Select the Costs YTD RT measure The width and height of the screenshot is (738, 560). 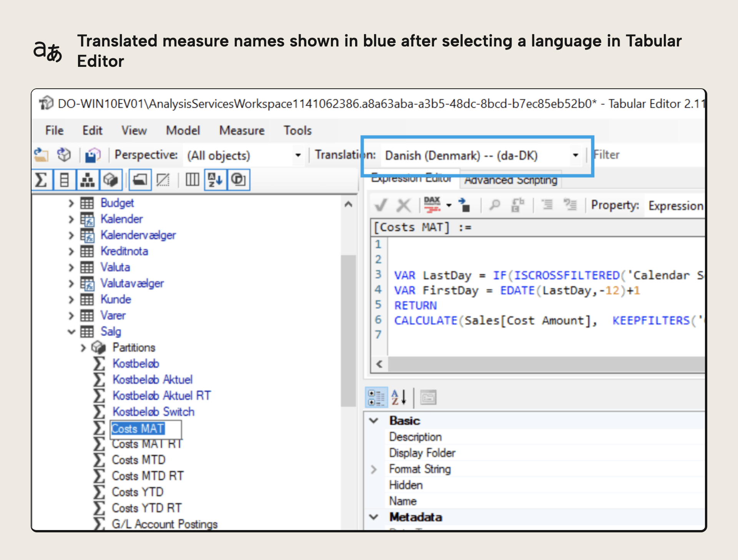pyautogui.click(x=146, y=508)
